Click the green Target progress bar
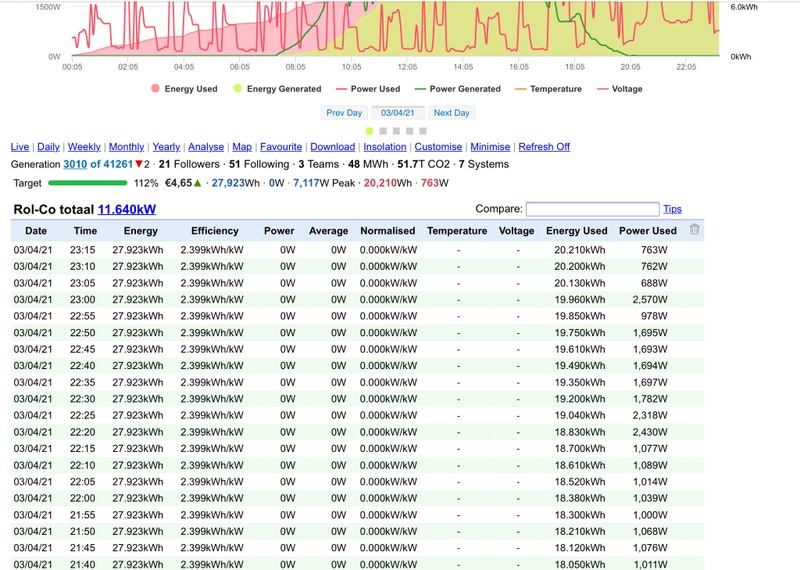This screenshot has height=570, width=800. (87, 183)
